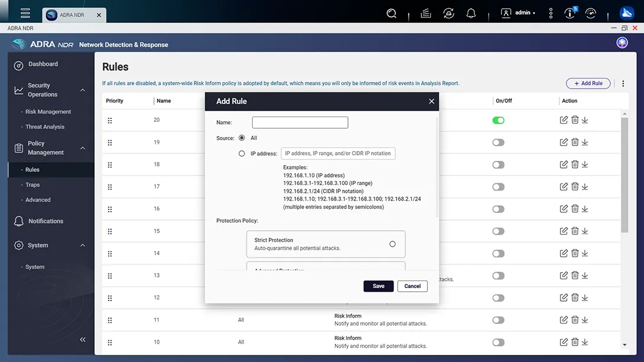Open Risk Management page
Image resolution: width=644 pixels, height=362 pixels.
click(x=48, y=112)
